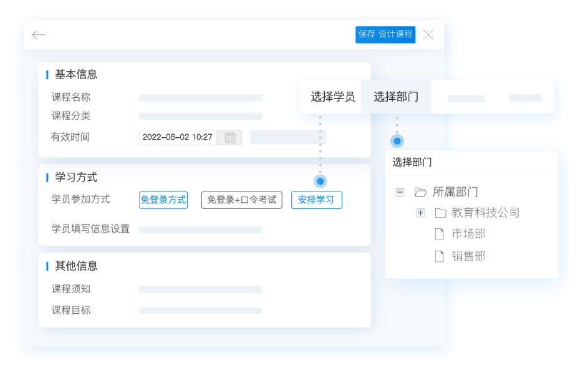Click the 市场部 document icon
Screen dimensions: 588x368
pyautogui.click(x=440, y=235)
